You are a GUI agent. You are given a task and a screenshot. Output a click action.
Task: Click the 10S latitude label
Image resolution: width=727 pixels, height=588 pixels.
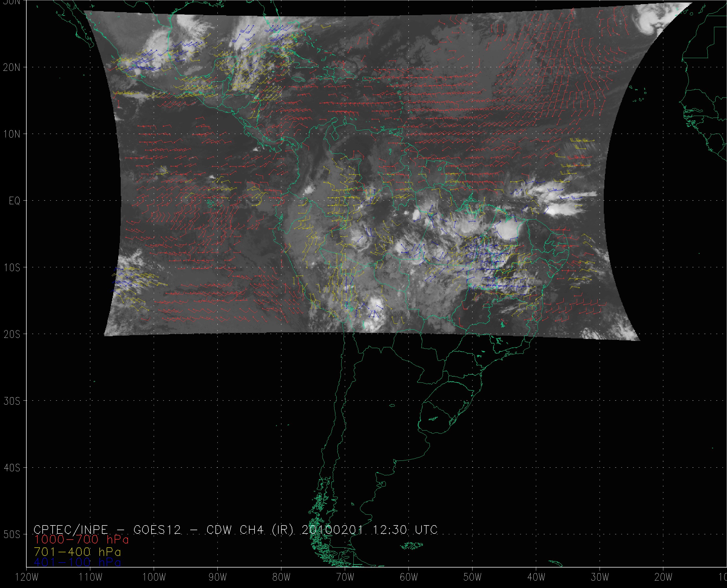click(12, 268)
